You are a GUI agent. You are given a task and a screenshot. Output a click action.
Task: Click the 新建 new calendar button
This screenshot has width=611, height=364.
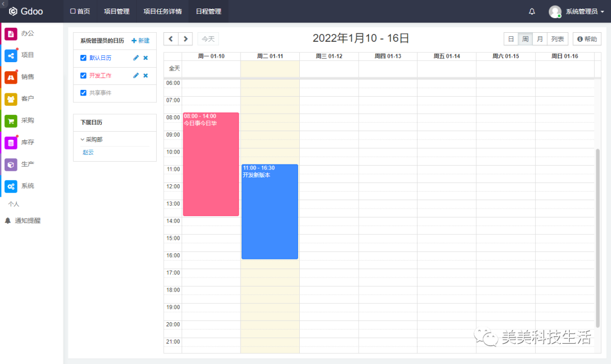tap(140, 41)
